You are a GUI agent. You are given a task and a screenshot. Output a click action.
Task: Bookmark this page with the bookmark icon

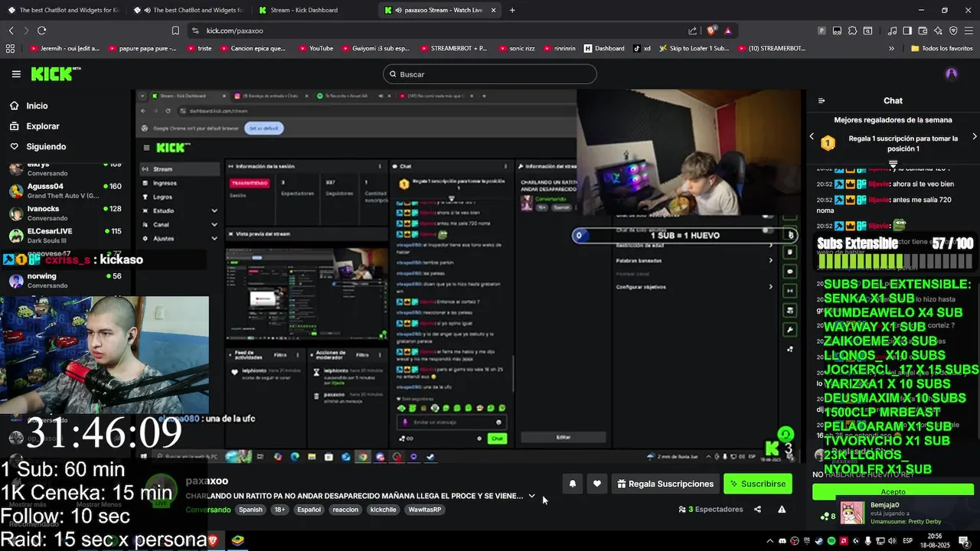point(175,31)
